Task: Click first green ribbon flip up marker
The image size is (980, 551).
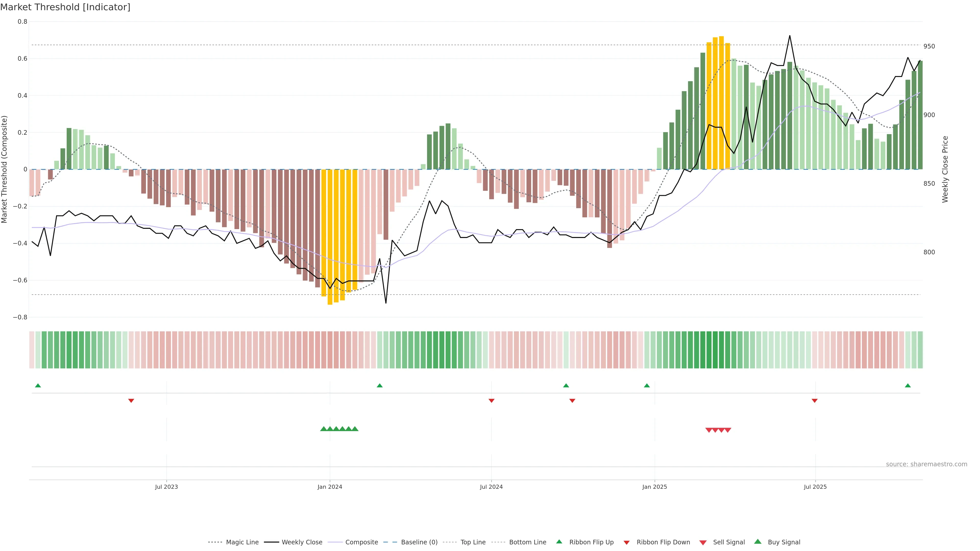Action: coord(38,386)
